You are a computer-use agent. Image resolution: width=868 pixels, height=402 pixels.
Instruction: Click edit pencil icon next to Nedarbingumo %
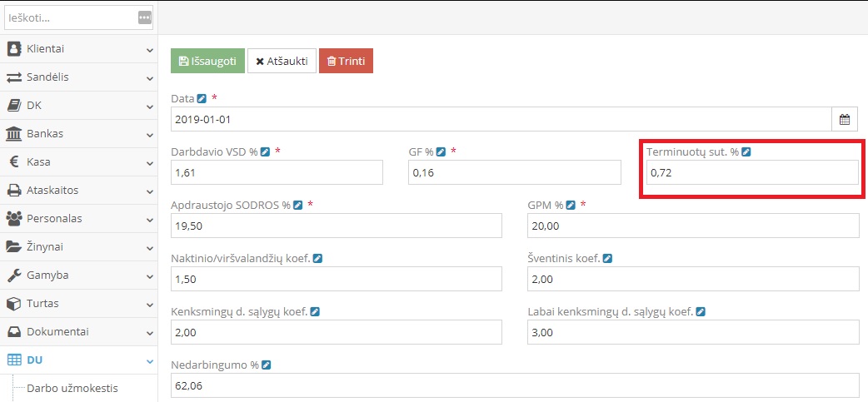[x=266, y=365]
